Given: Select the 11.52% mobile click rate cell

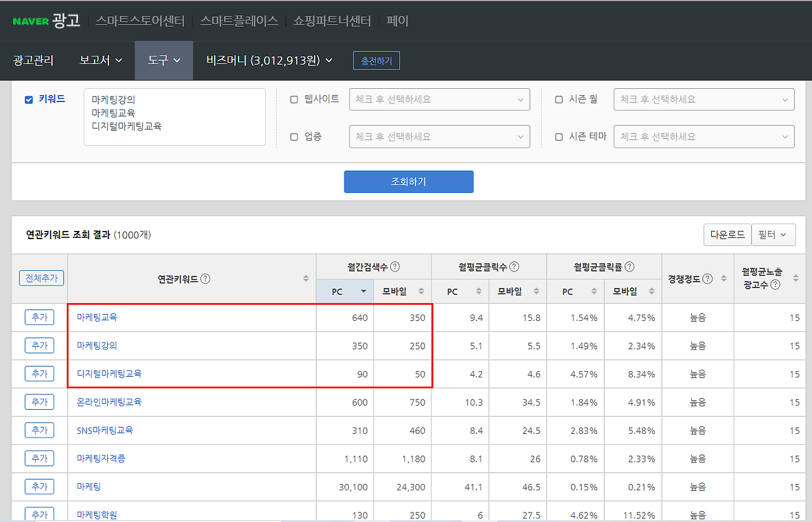Looking at the screenshot, I should coord(633,512).
